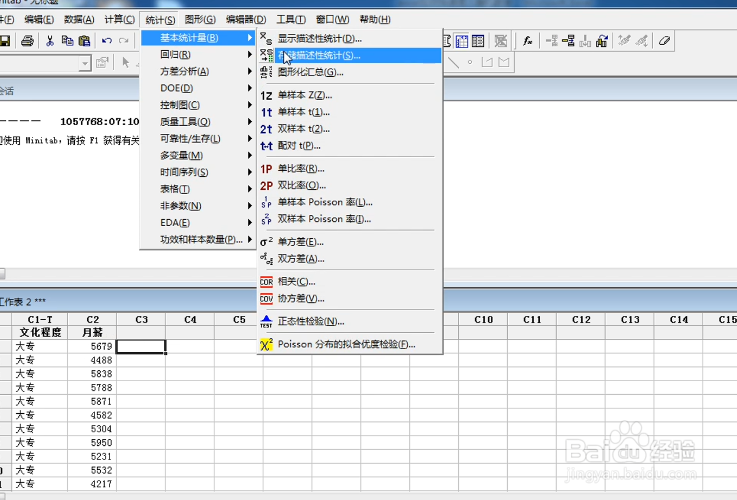Click the black table list icon in toolbar
This screenshot has width=737, height=500.
pos(478,41)
